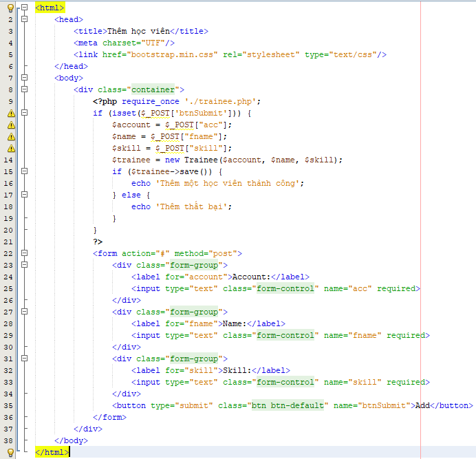The image size is (476, 459).
Task: Collapse the form-group div on line 23
Action: pos(25,264)
